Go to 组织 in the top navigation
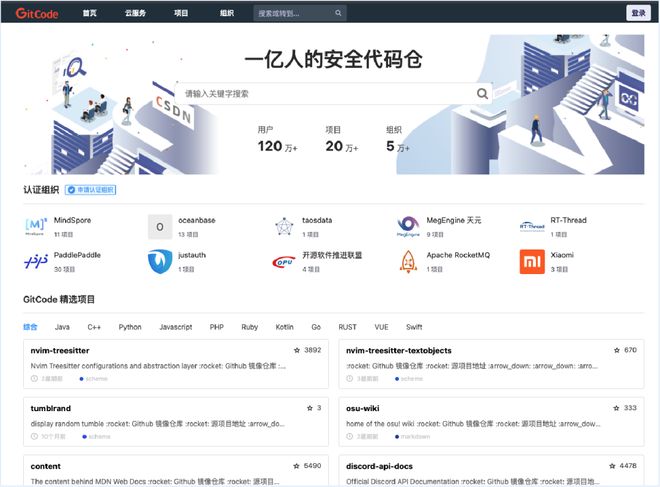660x487 pixels. click(227, 13)
